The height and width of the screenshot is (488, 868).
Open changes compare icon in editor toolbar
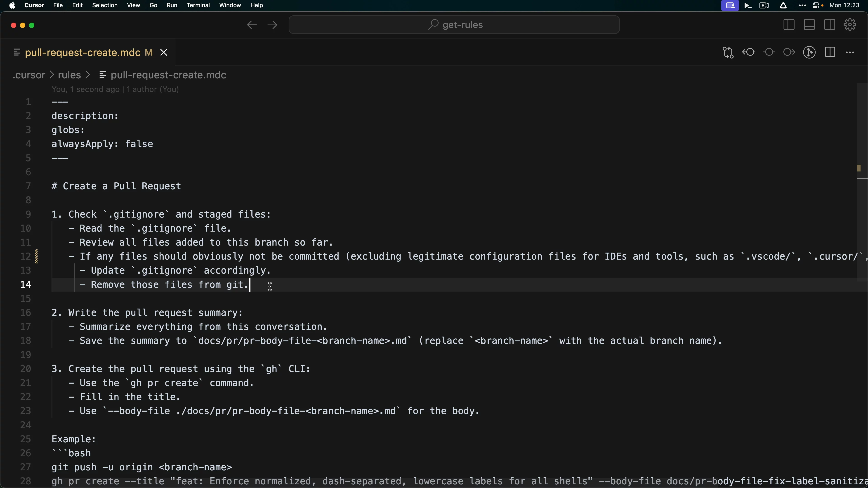click(728, 53)
